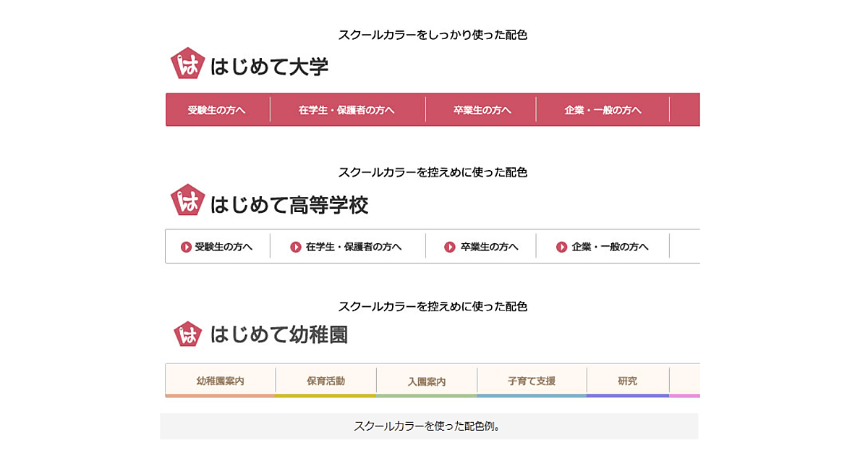The image size is (868, 456).
Task: Click the はじめて高等学校 pentagon logo icon
Action: 186,200
